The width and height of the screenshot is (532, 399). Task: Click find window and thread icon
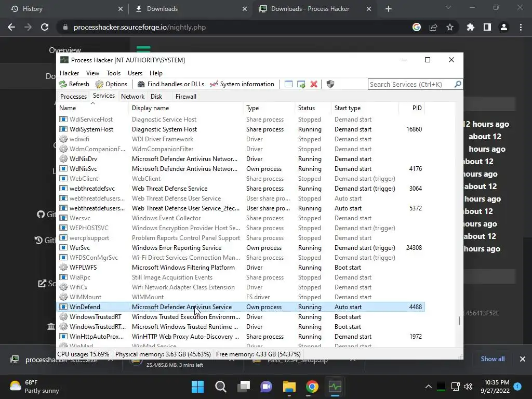coord(301,84)
